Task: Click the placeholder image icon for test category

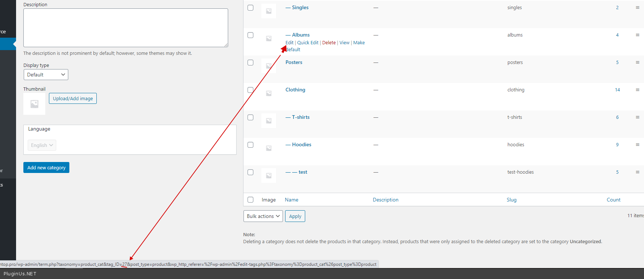Action: coord(269,176)
